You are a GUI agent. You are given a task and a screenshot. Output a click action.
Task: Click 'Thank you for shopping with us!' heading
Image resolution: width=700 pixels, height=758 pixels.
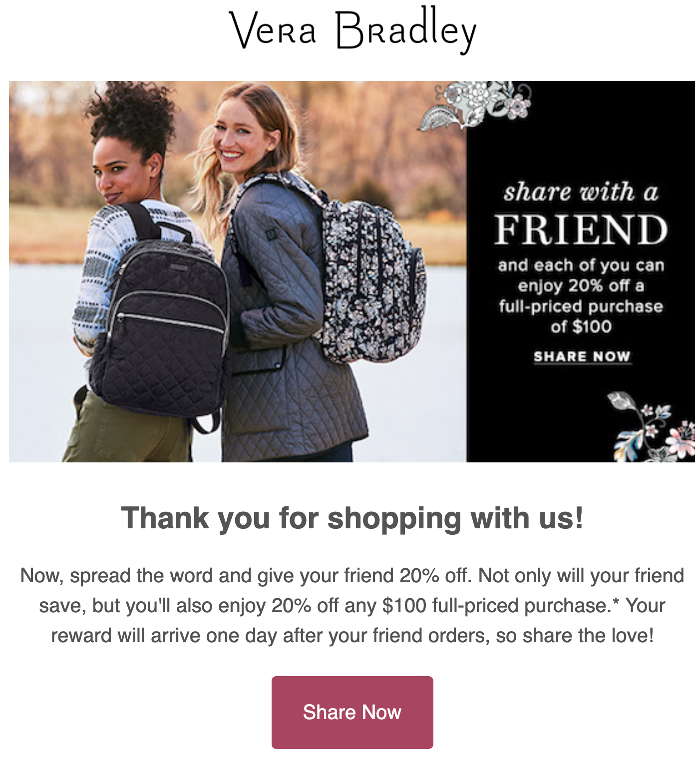(x=352, y=518)
